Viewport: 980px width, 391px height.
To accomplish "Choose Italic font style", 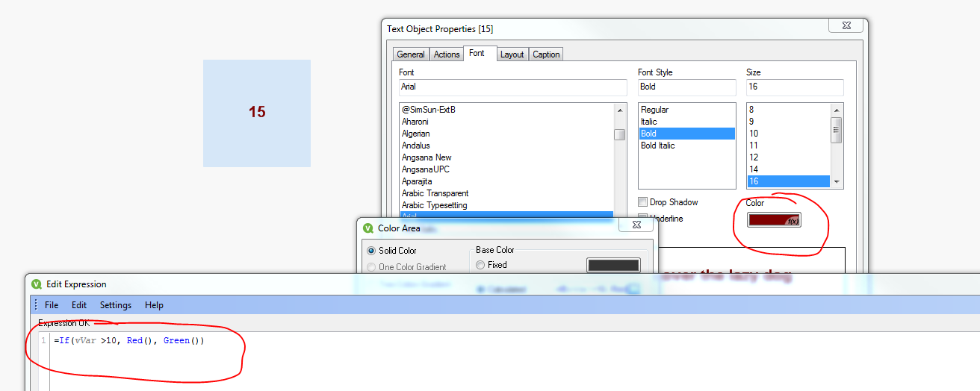I will click(686, 122).
